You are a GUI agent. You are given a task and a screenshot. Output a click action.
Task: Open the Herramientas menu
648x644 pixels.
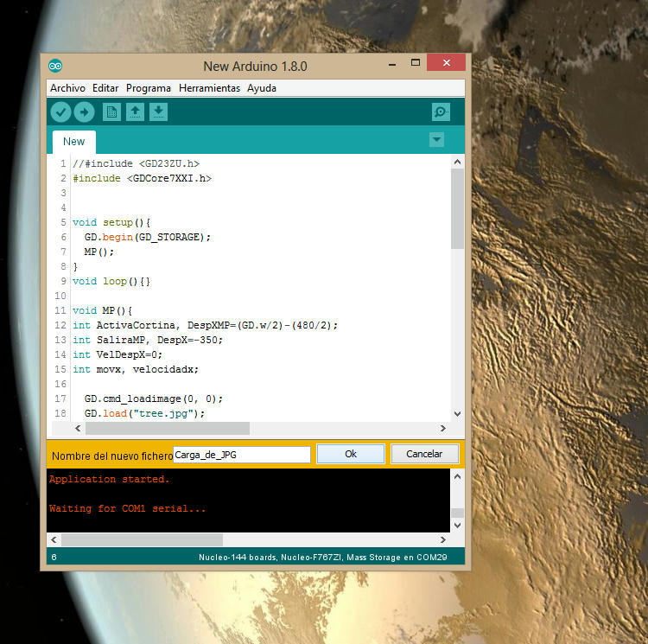(209, 88)
